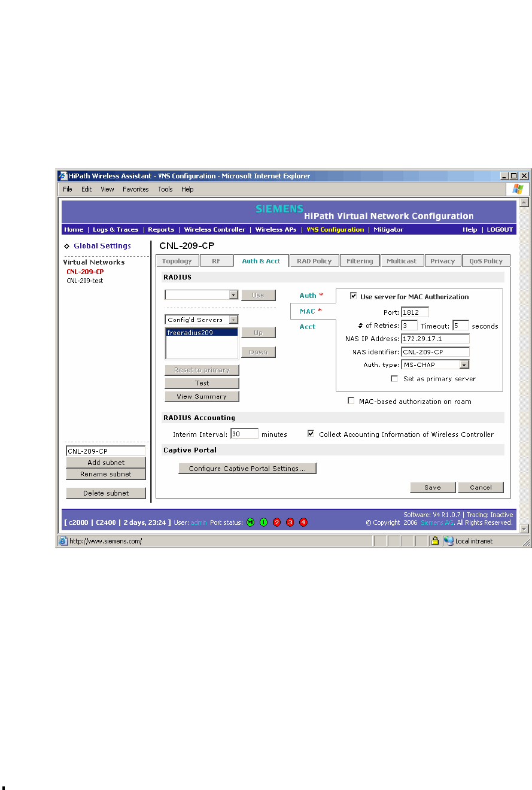Viewport: 532px width, 790px height.
Task: Switch to the Filtering tab
Action: pos(360,261)
